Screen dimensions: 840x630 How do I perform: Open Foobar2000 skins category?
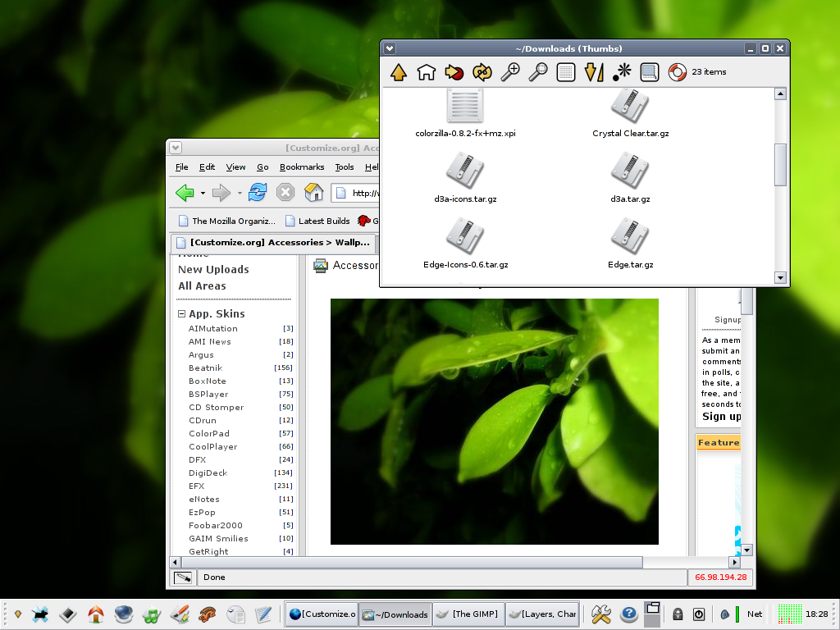click(216, 526)
